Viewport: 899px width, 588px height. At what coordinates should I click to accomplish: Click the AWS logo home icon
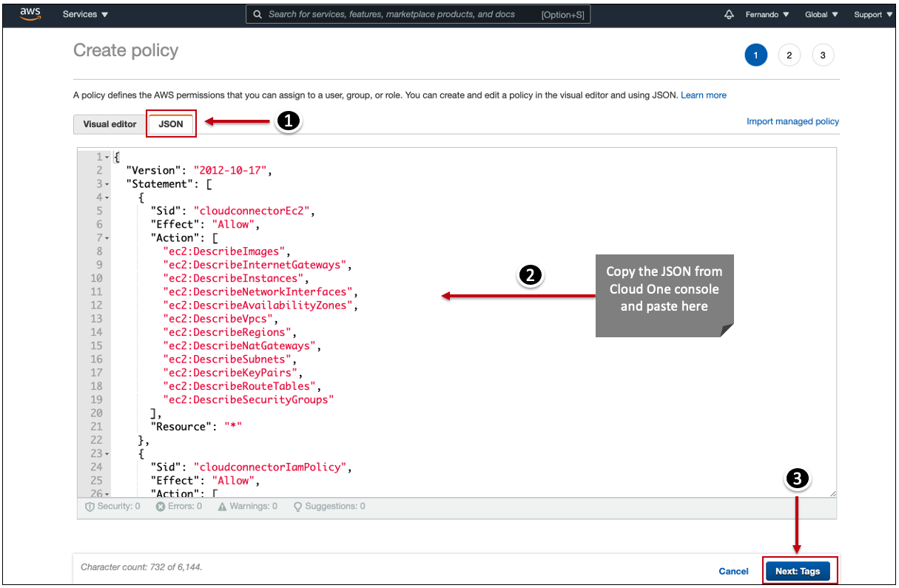pos(30,14)
